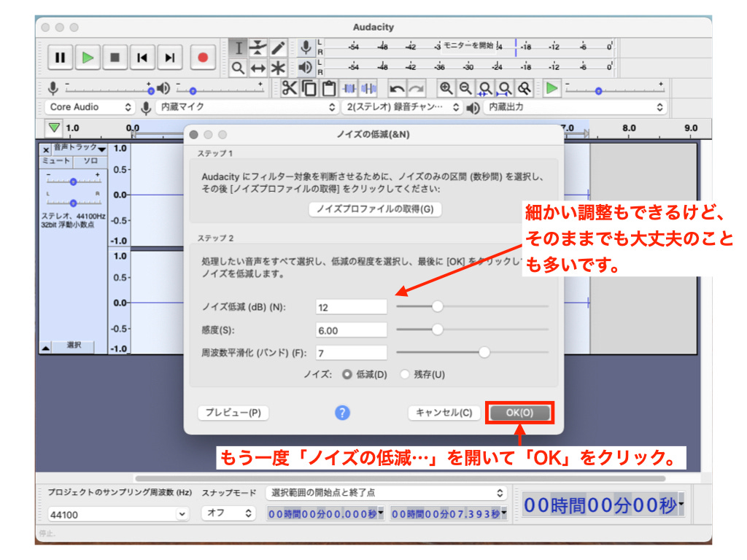Trim audio outside selection

349,88
